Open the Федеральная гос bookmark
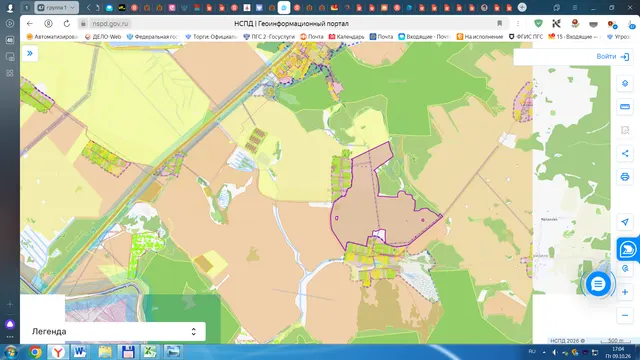Screen dimensions: 640x360 [x=153, y=36]
